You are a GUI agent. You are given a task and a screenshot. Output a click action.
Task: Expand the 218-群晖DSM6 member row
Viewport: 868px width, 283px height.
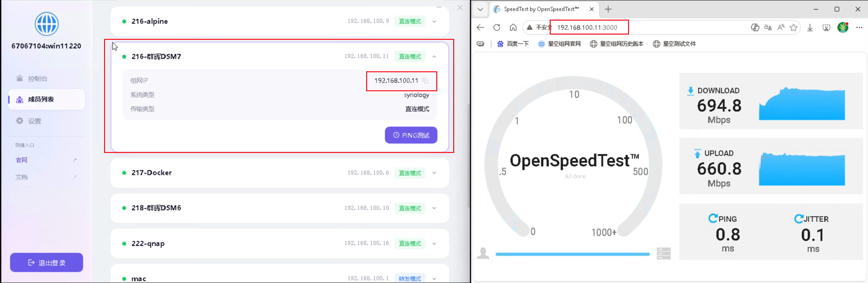434,208
